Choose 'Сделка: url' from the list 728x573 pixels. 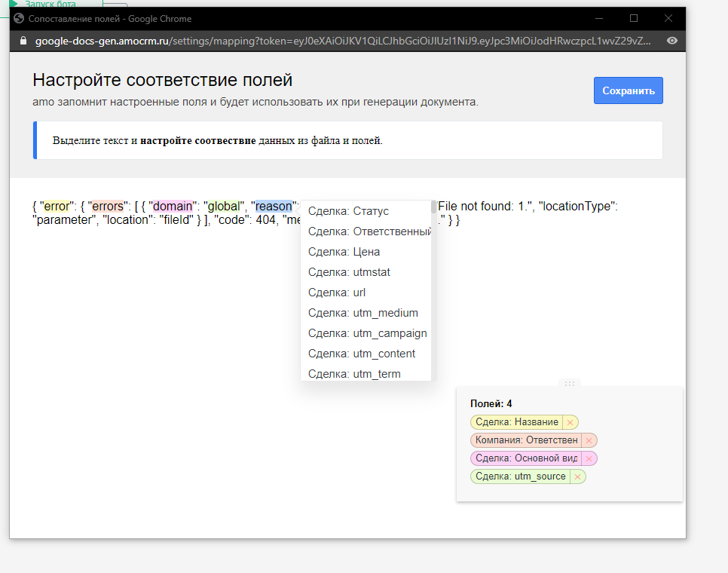click(x=336, y=293)
